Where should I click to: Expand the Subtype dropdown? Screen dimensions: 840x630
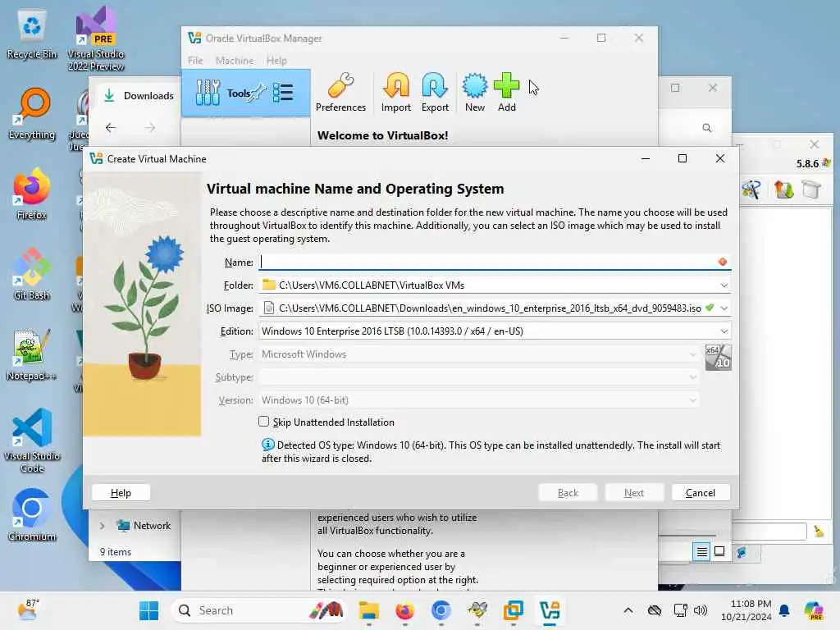(x=692, y=377)
